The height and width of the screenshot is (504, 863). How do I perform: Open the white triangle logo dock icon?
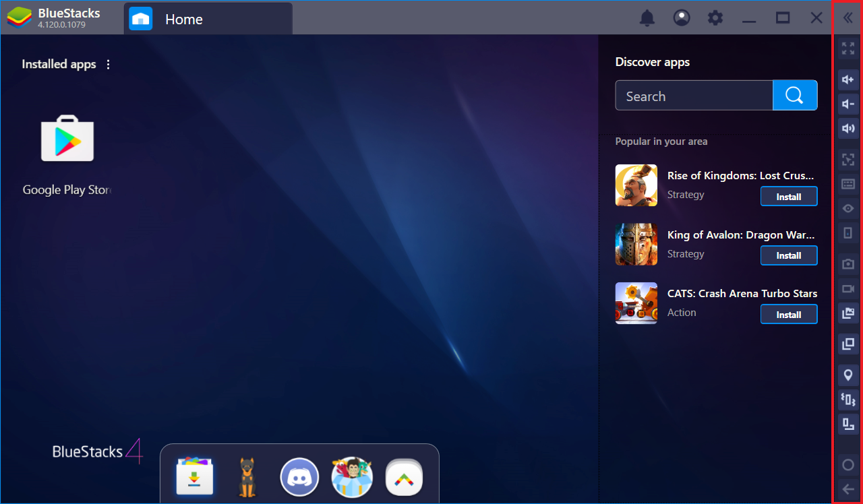coord(405,478)
